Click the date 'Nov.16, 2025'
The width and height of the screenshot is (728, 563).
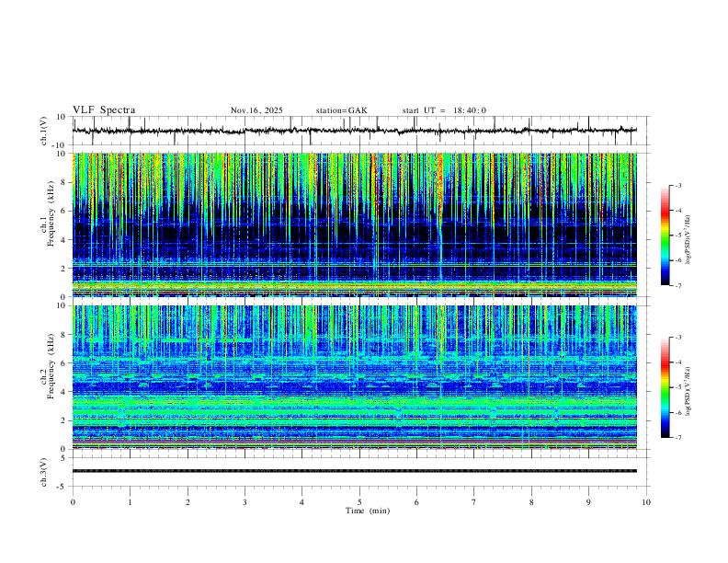point(256,110)
